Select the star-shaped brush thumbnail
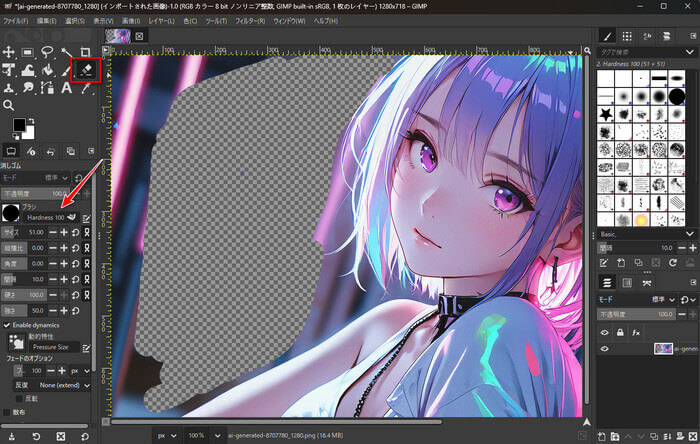 605,115
